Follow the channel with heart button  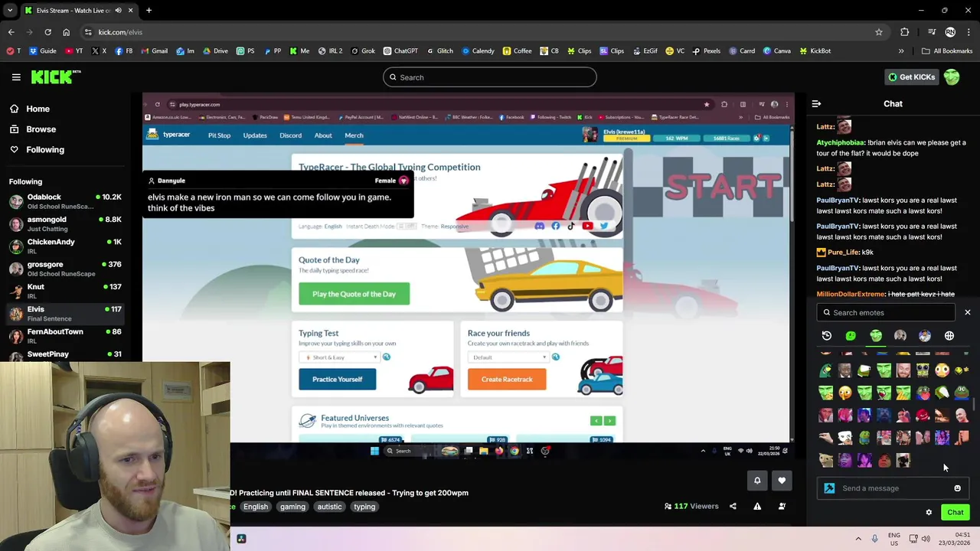pos(782,481)
